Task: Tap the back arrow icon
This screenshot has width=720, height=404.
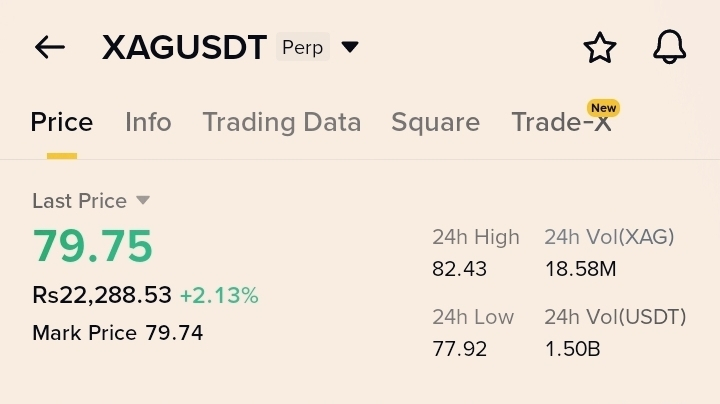Action: pyautogui.click(x=49, y=47)
